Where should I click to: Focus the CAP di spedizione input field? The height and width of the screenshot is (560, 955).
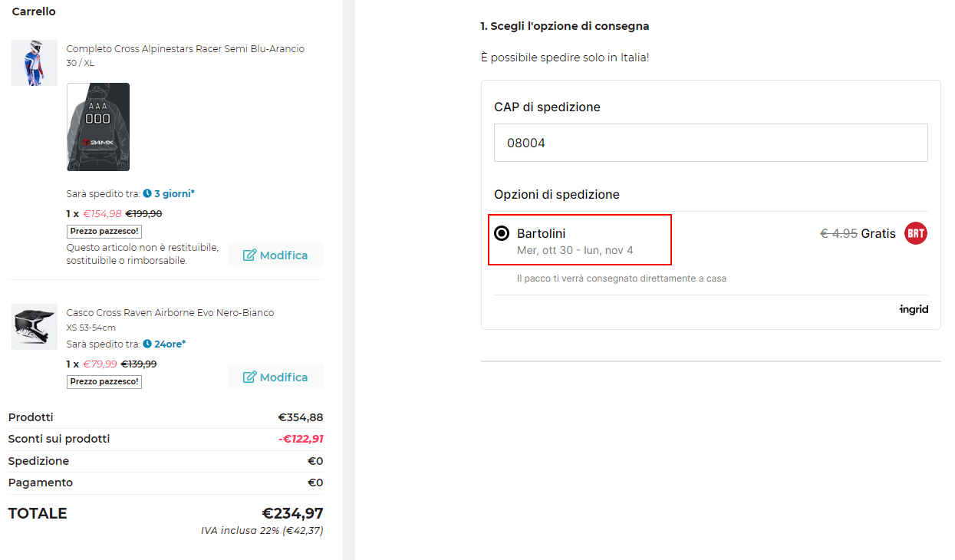(x=711, y=143)
